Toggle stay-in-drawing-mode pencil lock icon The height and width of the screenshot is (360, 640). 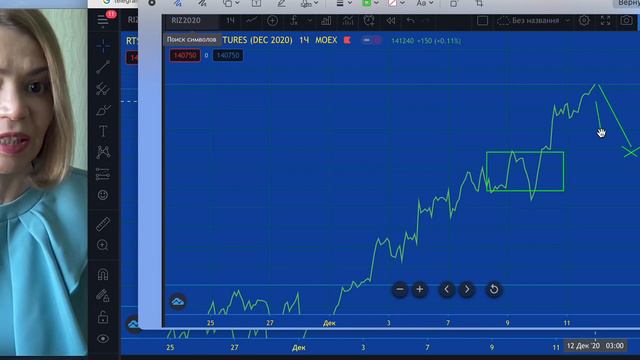pyautogui.click(x=103, y=295)
